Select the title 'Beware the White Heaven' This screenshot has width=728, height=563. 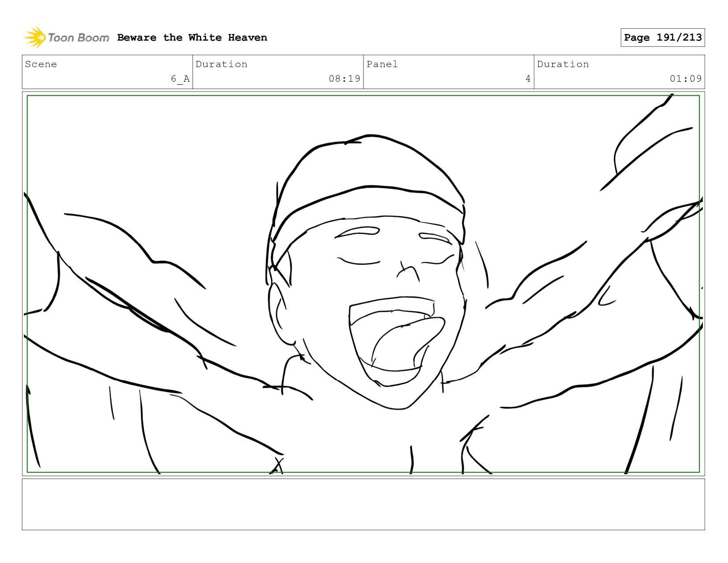pos(192,38)
